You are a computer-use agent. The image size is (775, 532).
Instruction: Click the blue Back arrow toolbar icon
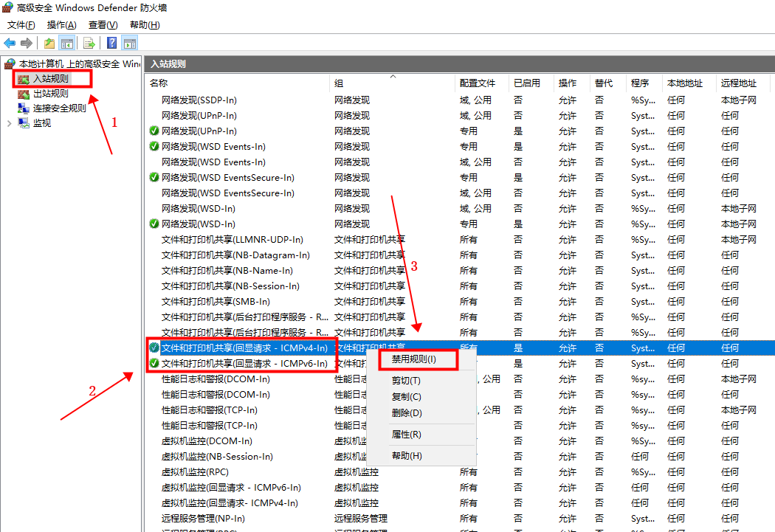click(x=10, y=44)
